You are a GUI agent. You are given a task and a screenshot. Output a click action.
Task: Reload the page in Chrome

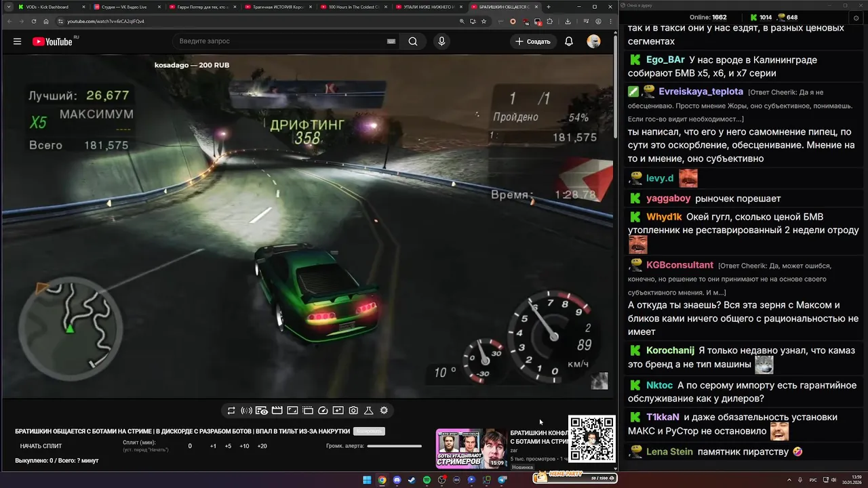pyautogui.click(x=34, y=21)
